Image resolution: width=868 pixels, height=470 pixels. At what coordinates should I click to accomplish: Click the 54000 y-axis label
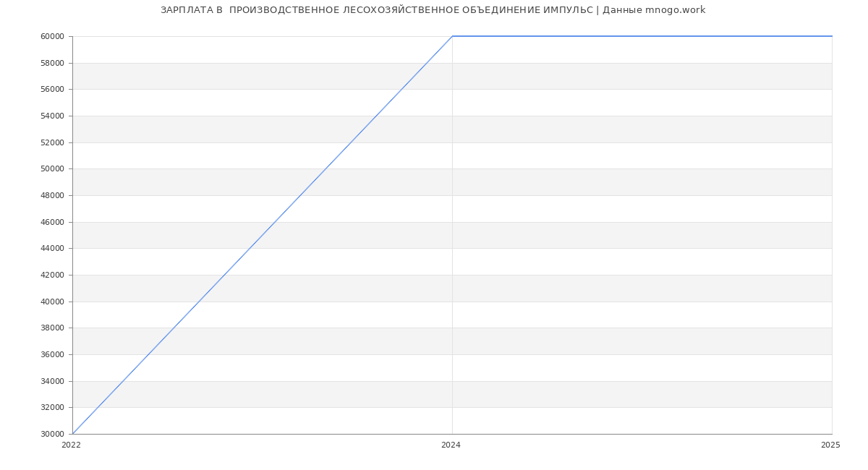click(53, 116)
